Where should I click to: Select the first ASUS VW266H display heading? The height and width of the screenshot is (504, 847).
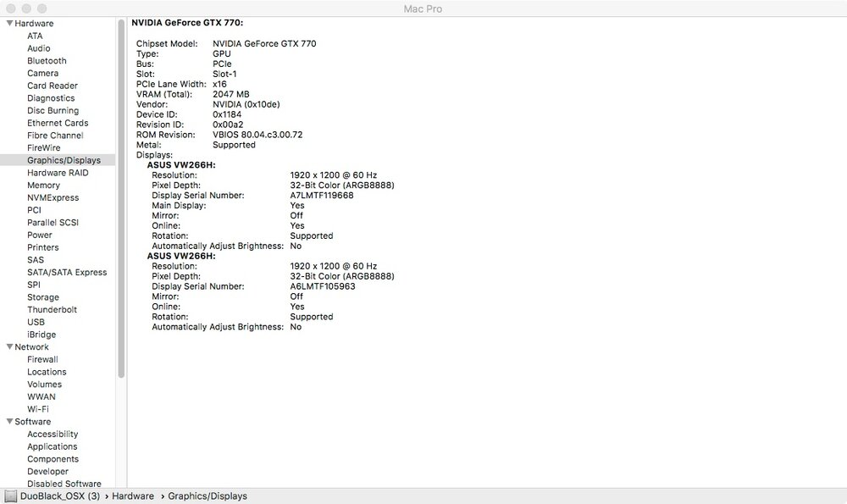click(181, 165)
